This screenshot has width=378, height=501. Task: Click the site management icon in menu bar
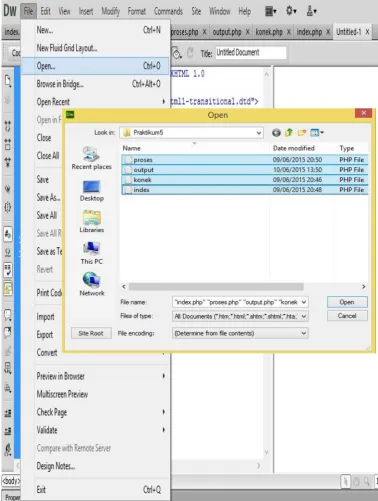tap(312, 11)
